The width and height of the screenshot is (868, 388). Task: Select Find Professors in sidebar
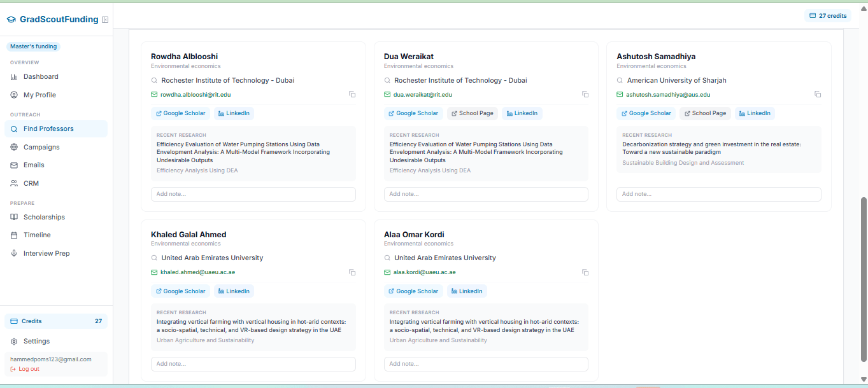(x=56, y=128)
